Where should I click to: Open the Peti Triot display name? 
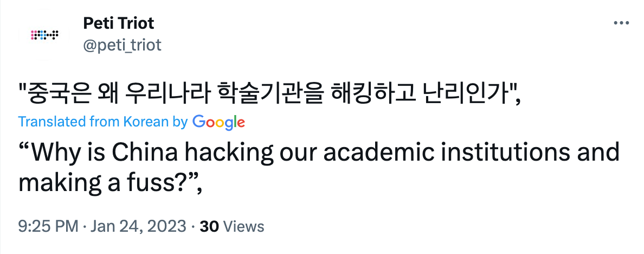coord(118,23)
